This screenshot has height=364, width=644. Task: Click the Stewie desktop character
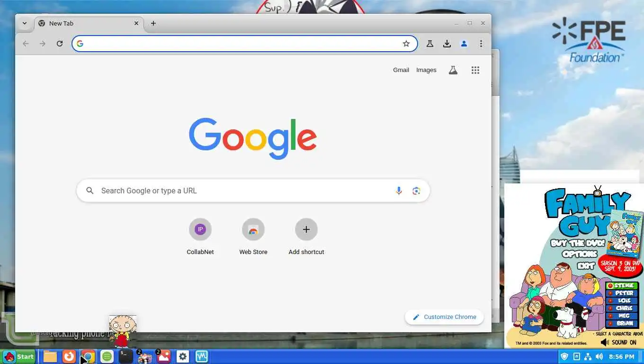pos(123,331)
